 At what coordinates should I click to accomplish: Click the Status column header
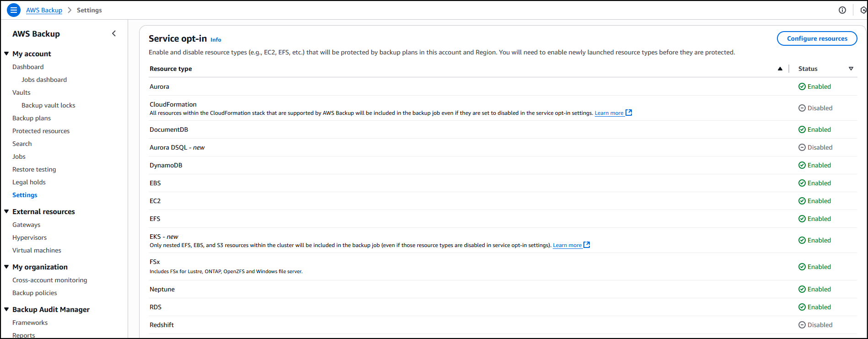808,69
